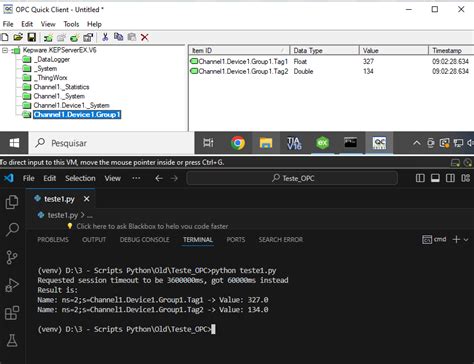Viewport: 474px width, 364px height.
Task: Click the Pesquisar taskbar search box
Action: [111, 143]
